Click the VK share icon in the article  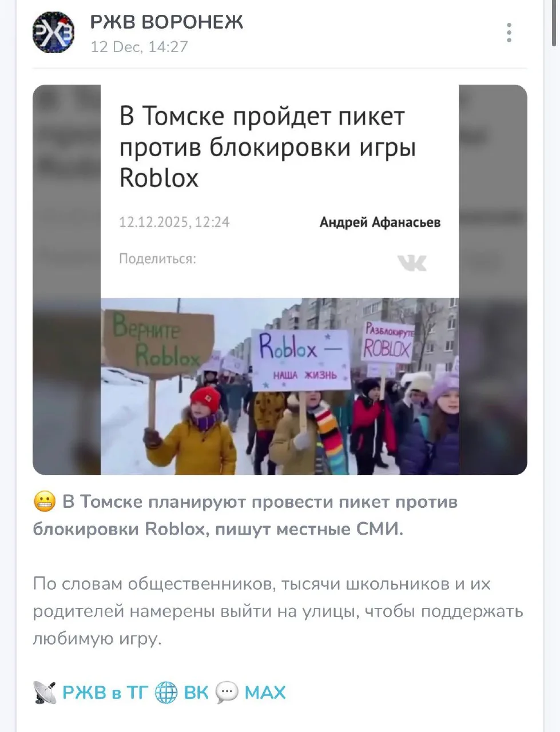pyautogui.click(x=412, y=262)
